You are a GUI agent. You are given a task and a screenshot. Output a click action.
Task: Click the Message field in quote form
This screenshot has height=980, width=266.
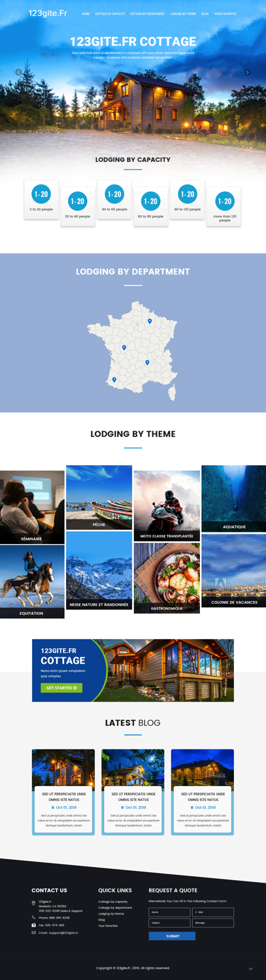coord(213,923)
